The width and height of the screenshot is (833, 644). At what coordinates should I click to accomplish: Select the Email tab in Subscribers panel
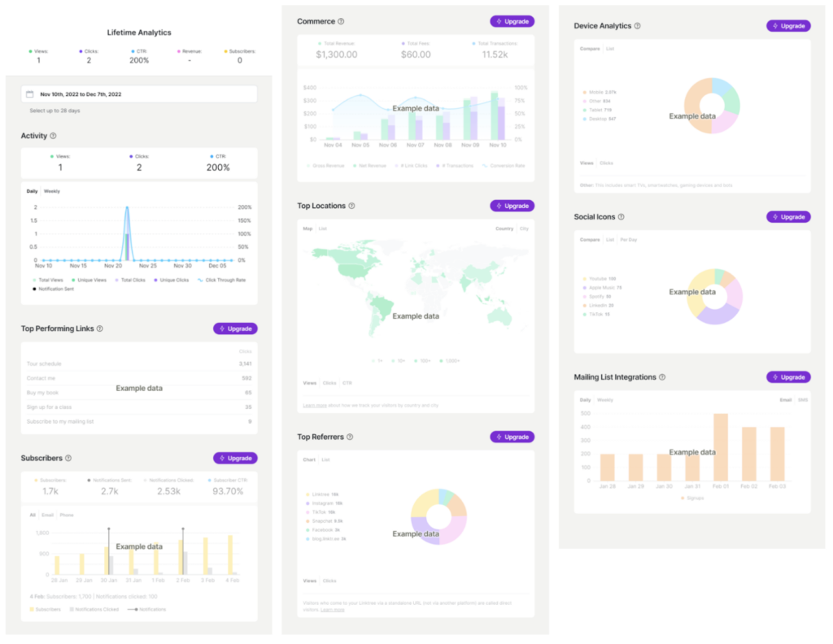(48, 515)
